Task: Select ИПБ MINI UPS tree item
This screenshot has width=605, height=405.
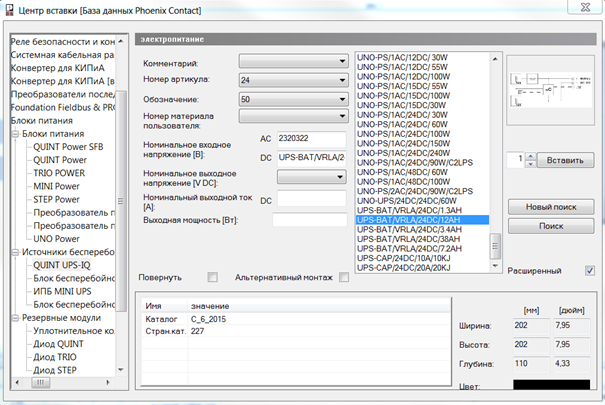Action: (62, 292)
